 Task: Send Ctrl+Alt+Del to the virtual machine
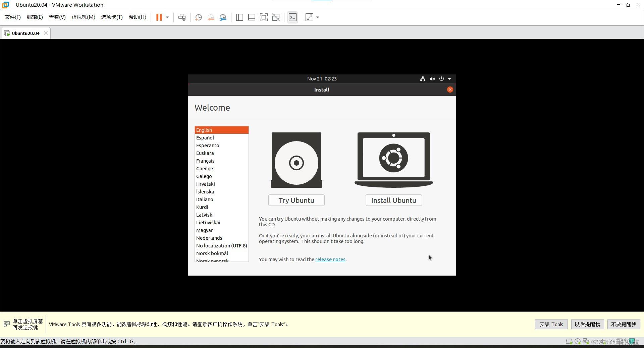click(x=182, y=17)
